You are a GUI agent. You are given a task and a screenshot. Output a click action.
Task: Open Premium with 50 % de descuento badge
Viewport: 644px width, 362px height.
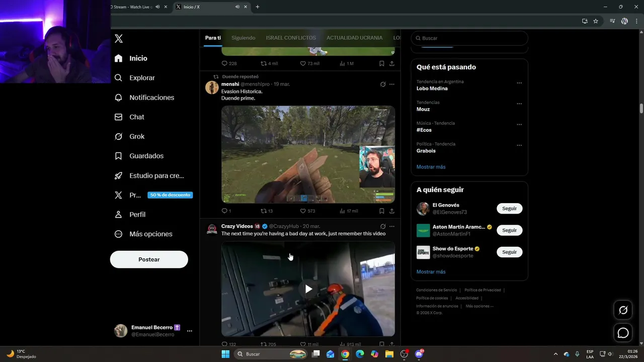pos(153,195)
